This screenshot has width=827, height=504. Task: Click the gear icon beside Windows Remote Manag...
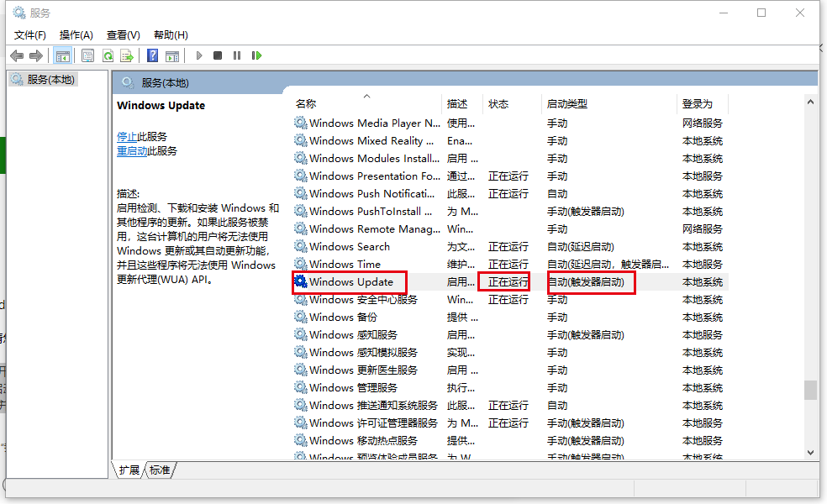301,228
